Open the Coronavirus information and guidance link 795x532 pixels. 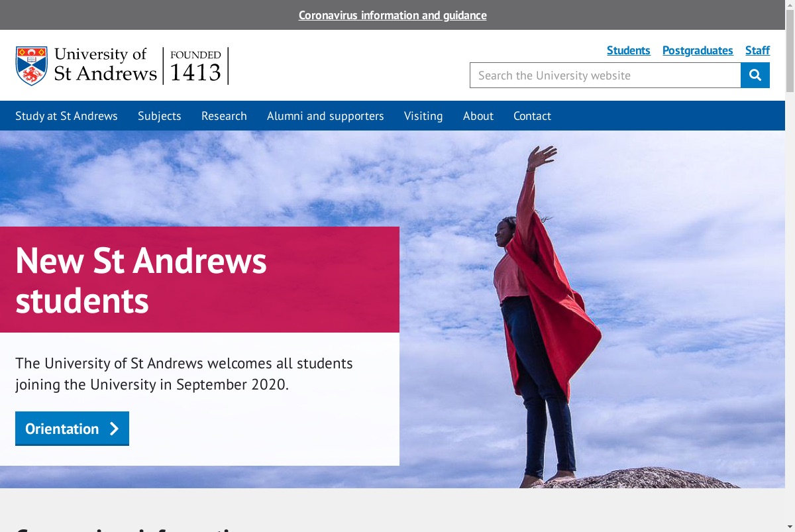(393, 15)
